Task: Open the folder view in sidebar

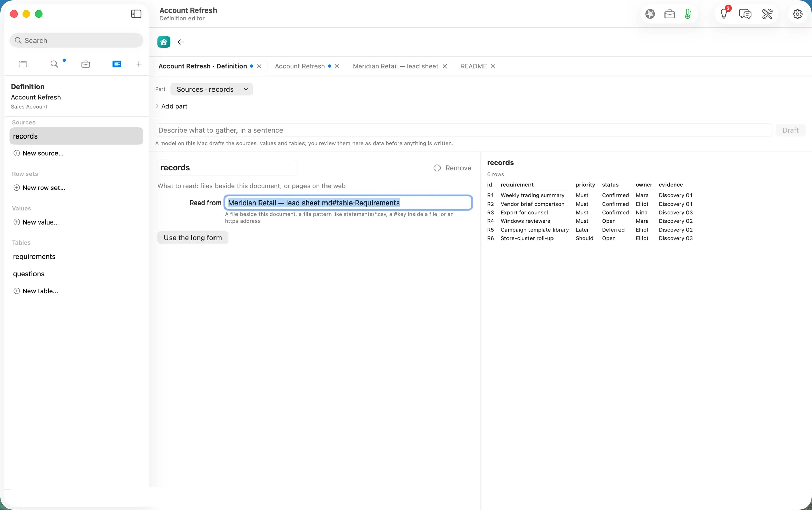Action: pyautogui.click(x=23, y=64)
